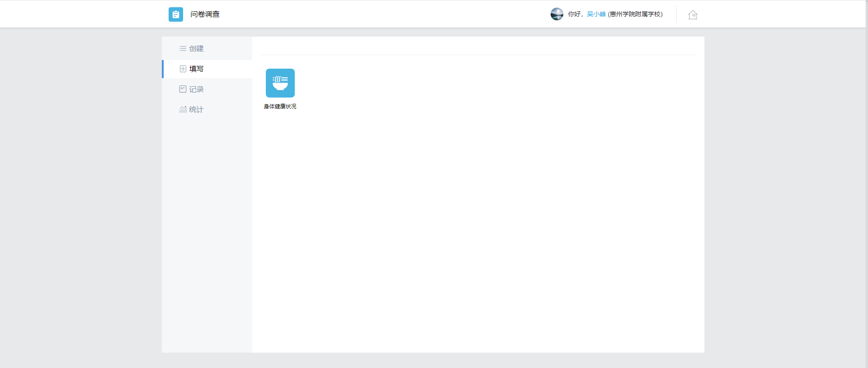868x368 pixels.
Task: Click empty white area below the survey
Action: pyautogui.click(x=452, y=226)
